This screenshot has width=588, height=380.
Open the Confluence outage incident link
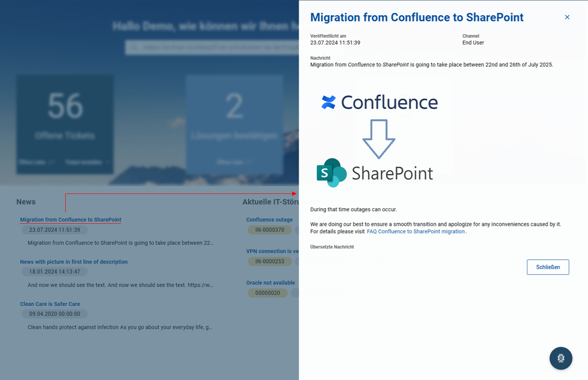[x=269, y=220]
